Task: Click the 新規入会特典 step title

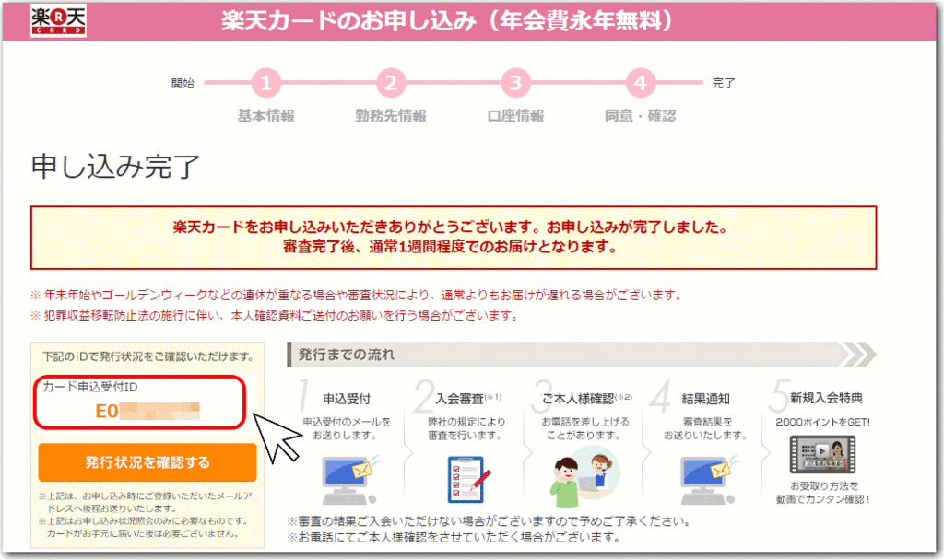Action: click(x=826, y=398)
